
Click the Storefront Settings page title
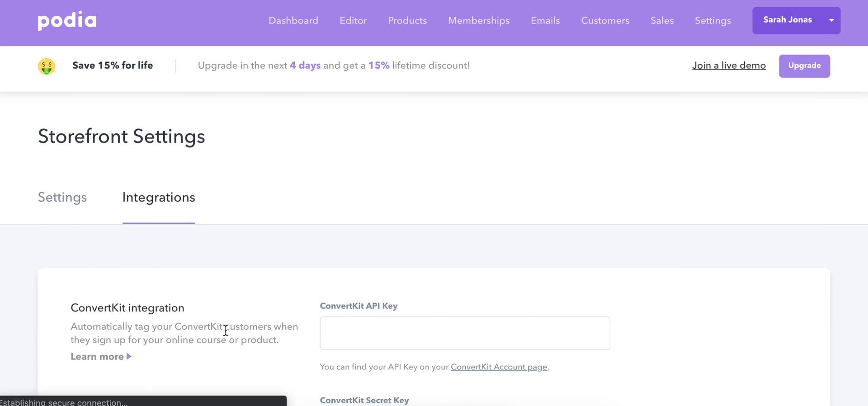[x=122, y=137]
